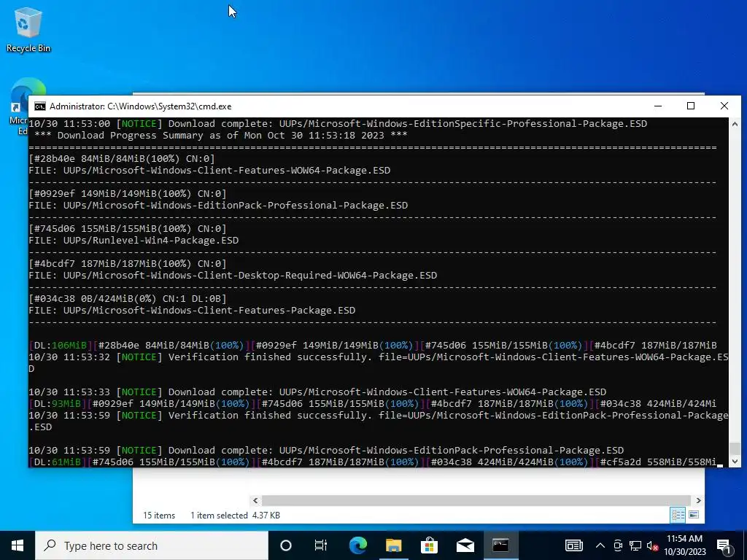Open the notification Action Center
The height and width of the screenshot is (560, 747).
pyautogui.click(x=724, y=545)
